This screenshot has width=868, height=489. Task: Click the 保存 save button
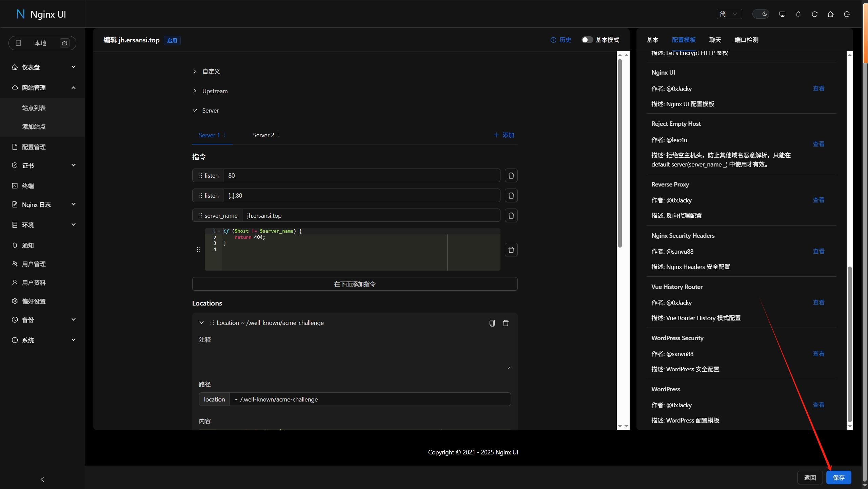click(x=839, y=477)
